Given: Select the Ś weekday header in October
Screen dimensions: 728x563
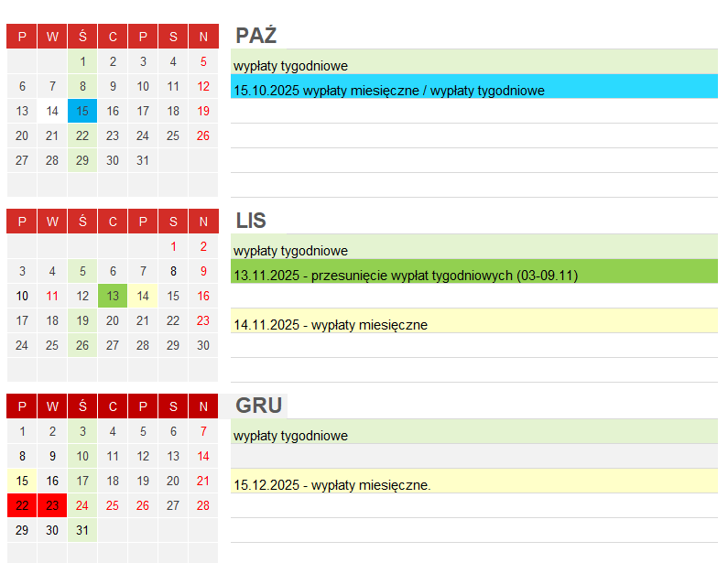Looking at the screenshot, I should click(82, 37).
